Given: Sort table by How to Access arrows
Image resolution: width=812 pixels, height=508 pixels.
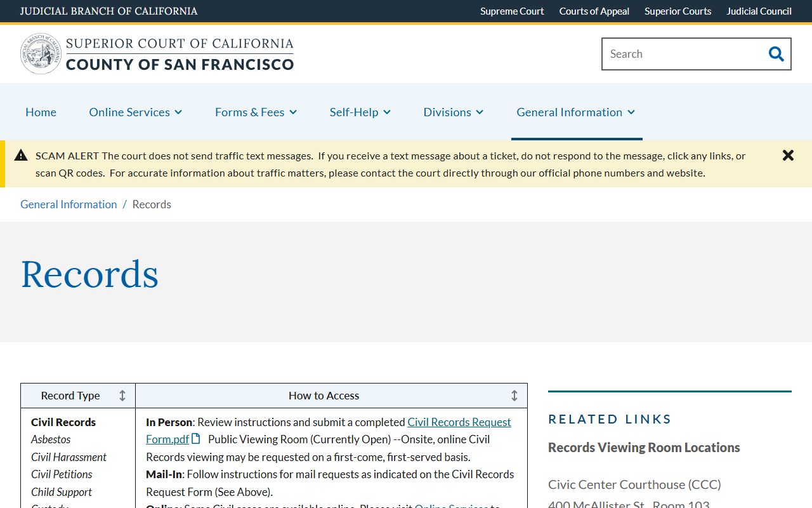Looking at the screenshot, I should 514,396.
